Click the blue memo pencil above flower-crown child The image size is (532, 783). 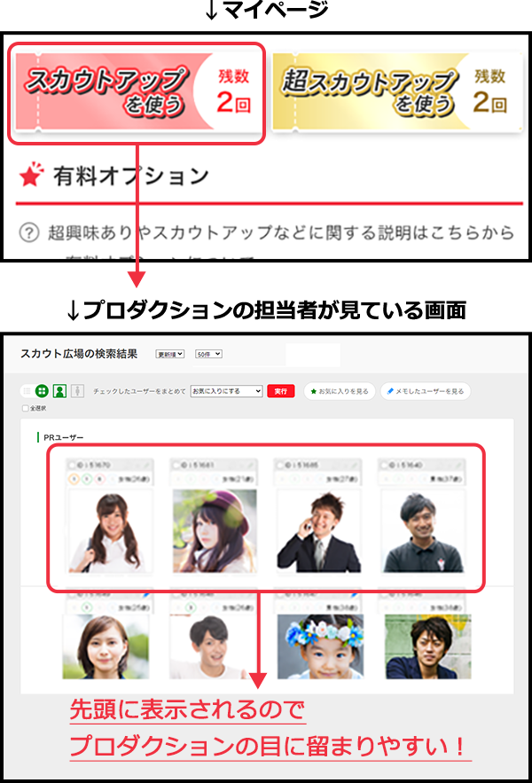coord(354,595)
